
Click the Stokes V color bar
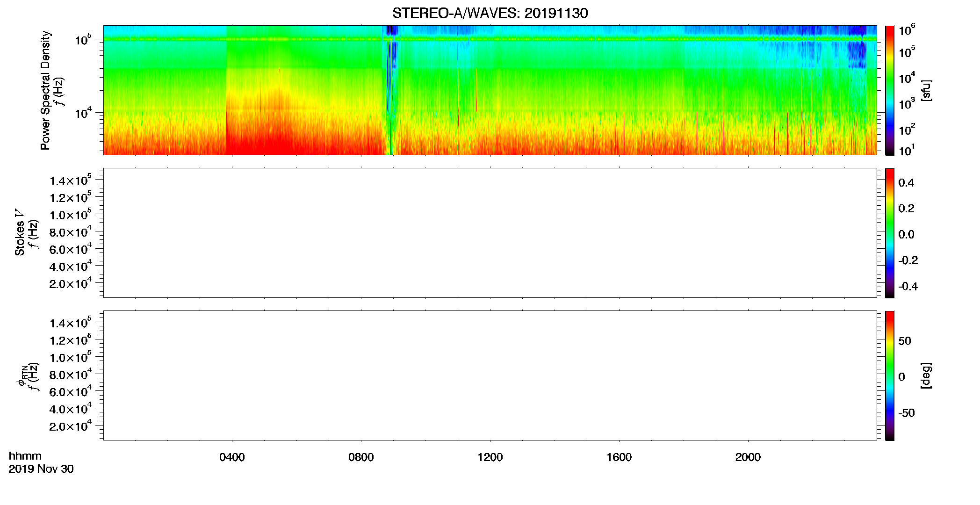click(x=889, y=233)
